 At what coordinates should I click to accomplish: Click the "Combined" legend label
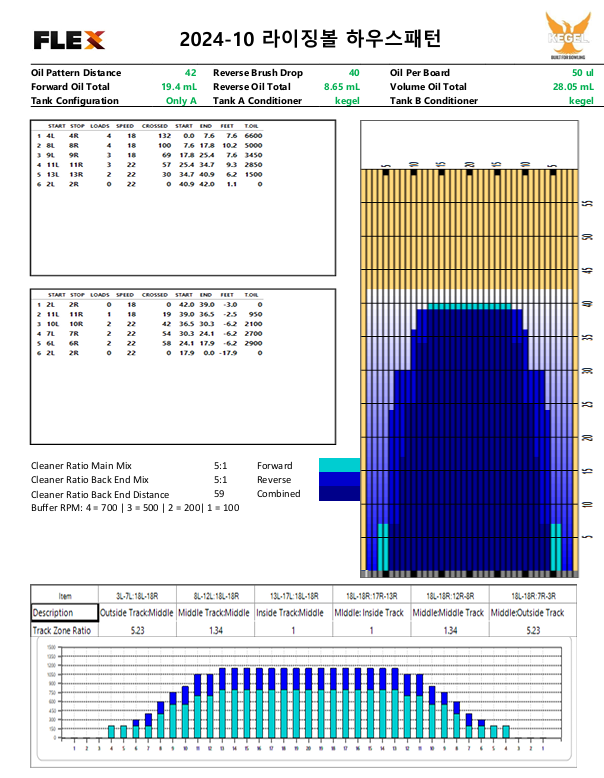coord(278,494)
